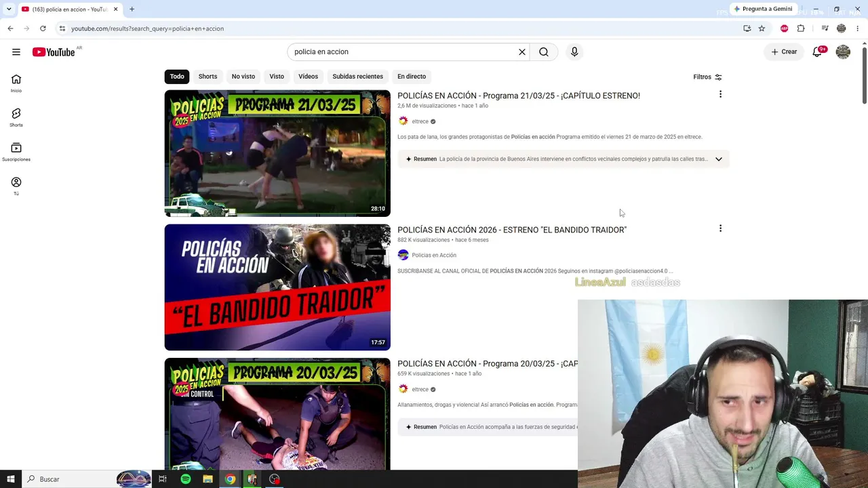Select the Shorts filter chip
Screen dimensions: 868x488
click(208, 77)
